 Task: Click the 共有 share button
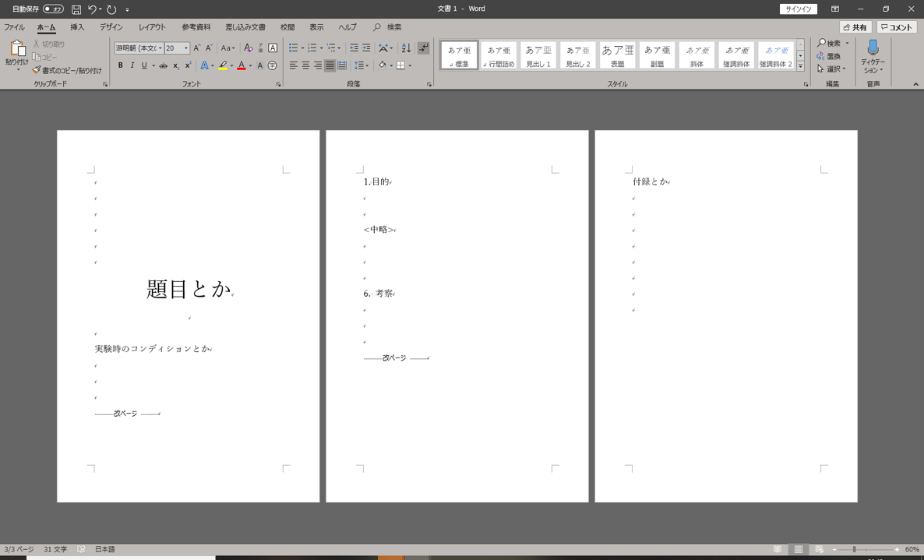click(x=855, y=27)
